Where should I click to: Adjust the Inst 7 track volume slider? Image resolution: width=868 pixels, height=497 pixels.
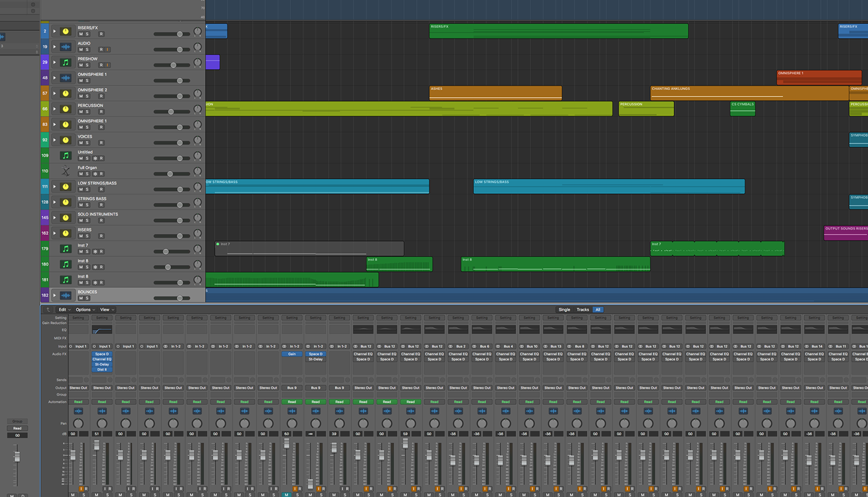coord(172,252)
